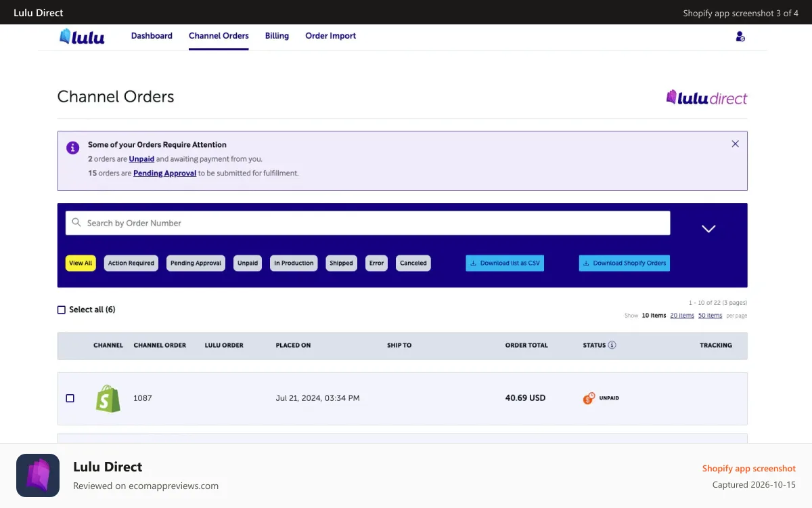Click the Tracking column header

[716, 345]
